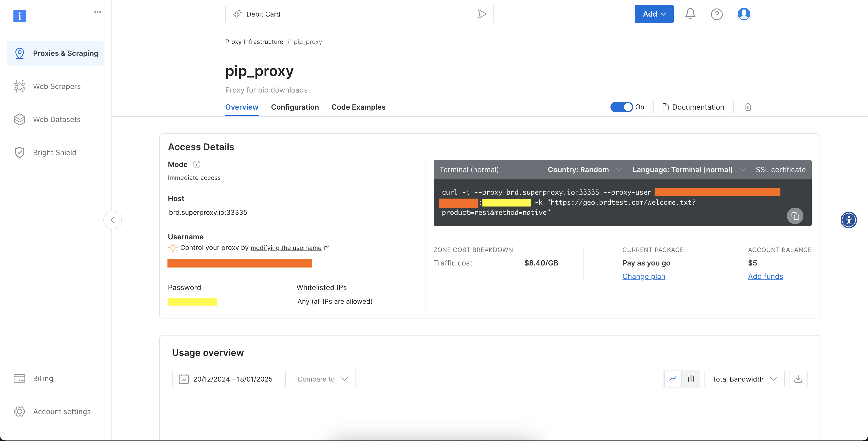Copy the curl command snippet
This screenshot has height=441, width=868.
tap(795, 216)
